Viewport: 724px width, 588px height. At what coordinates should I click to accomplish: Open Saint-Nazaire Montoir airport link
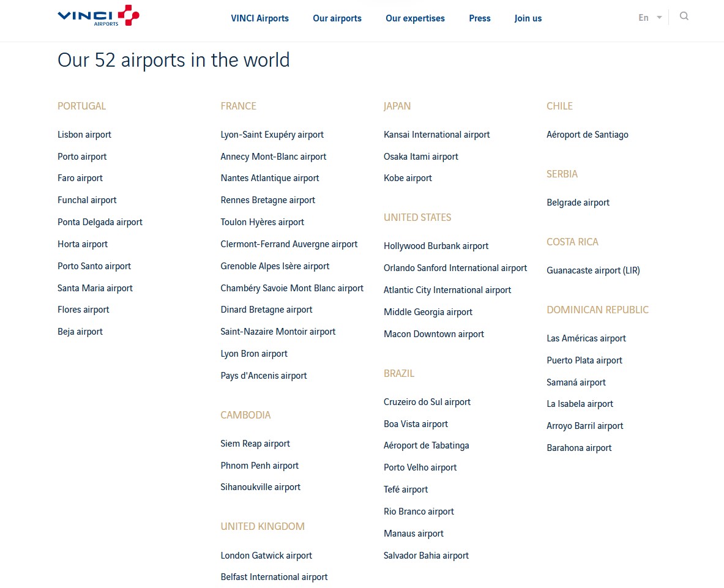coord(278,332)
